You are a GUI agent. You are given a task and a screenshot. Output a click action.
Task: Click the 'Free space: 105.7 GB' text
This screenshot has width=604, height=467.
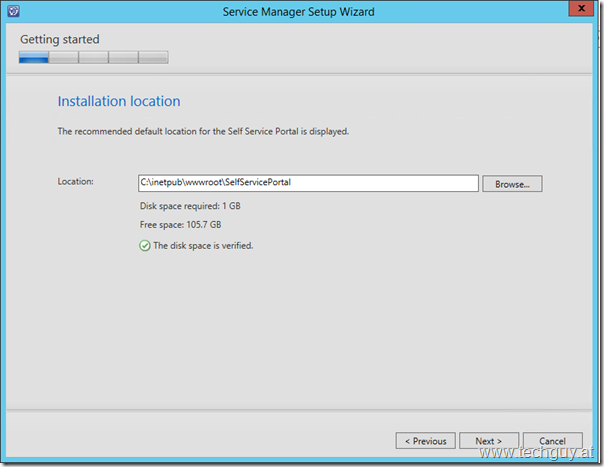181,225
